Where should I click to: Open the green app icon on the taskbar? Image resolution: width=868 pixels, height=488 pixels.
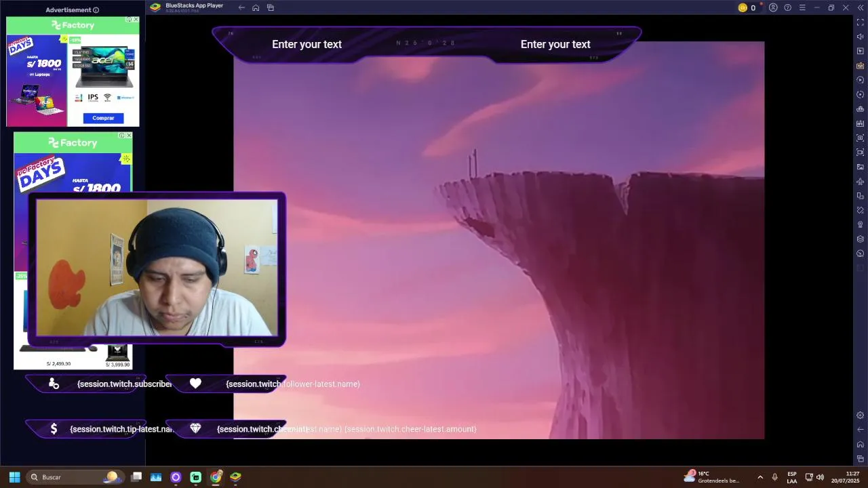195,477
